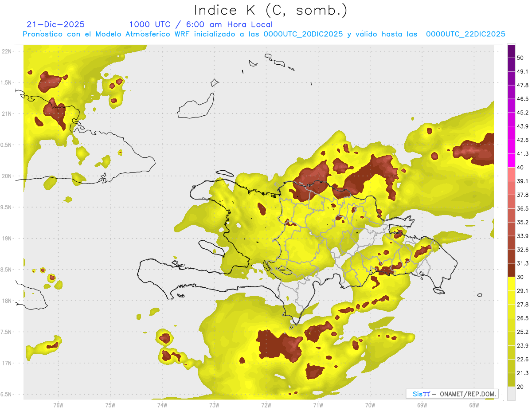
Task: Click colorbar label "26.5"
Action: pos(523,318)
